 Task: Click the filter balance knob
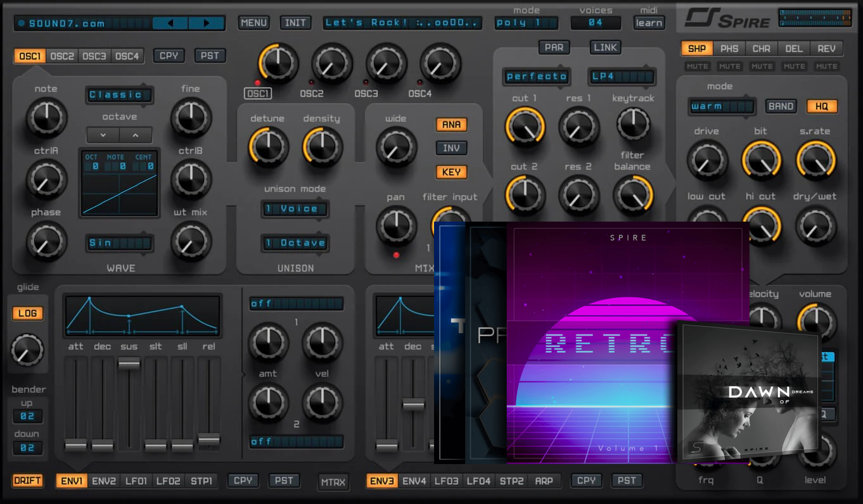click(x=633, y=195)
